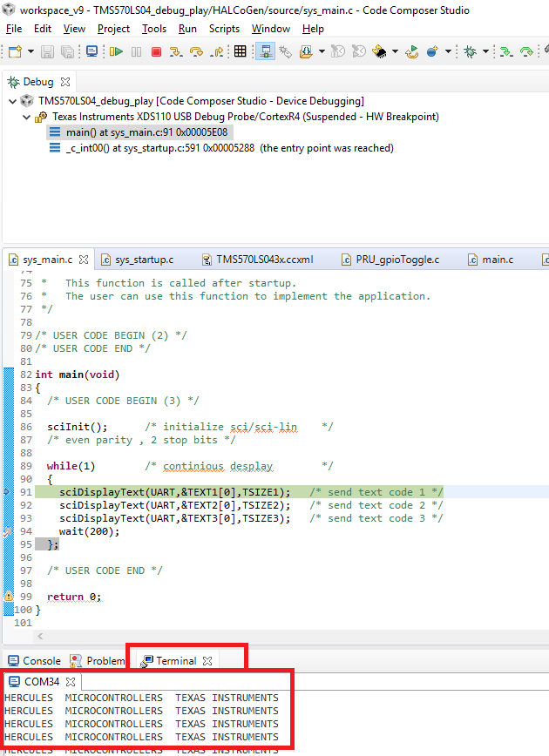
Task: Select the _c_int00() stack frame
Action: [221, 148]
